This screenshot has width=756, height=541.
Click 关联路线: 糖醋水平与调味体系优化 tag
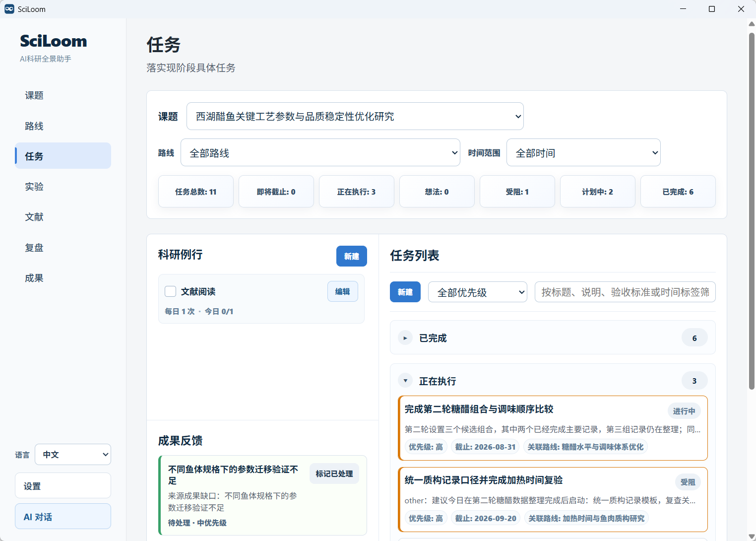pos(585,447)
